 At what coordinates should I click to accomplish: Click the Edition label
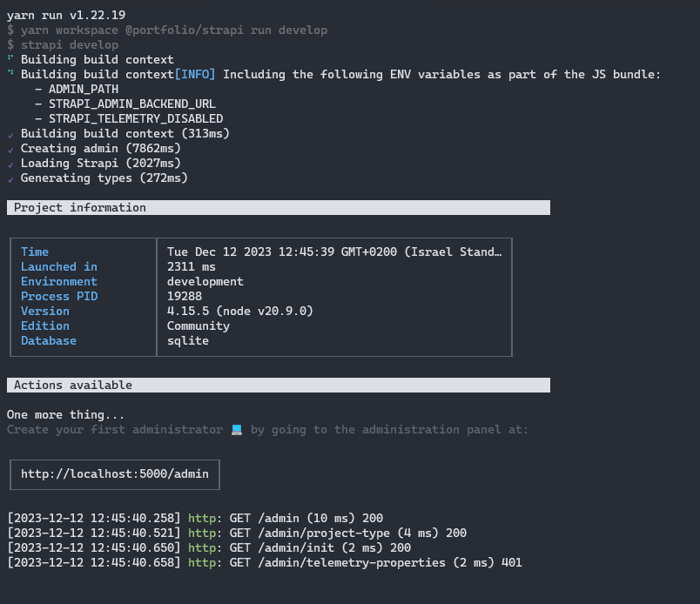pyautogui.click(x=45, y=325)
